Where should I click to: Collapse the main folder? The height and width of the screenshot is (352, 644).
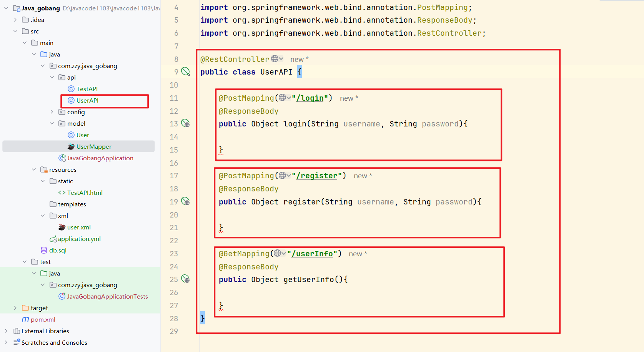click(25, 43)
